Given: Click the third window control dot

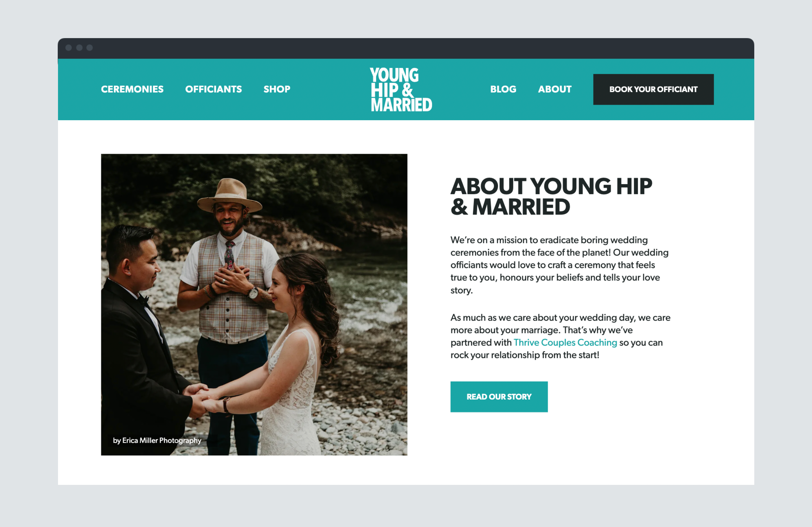Looking at the screenshot, I should tap(89, 48).
